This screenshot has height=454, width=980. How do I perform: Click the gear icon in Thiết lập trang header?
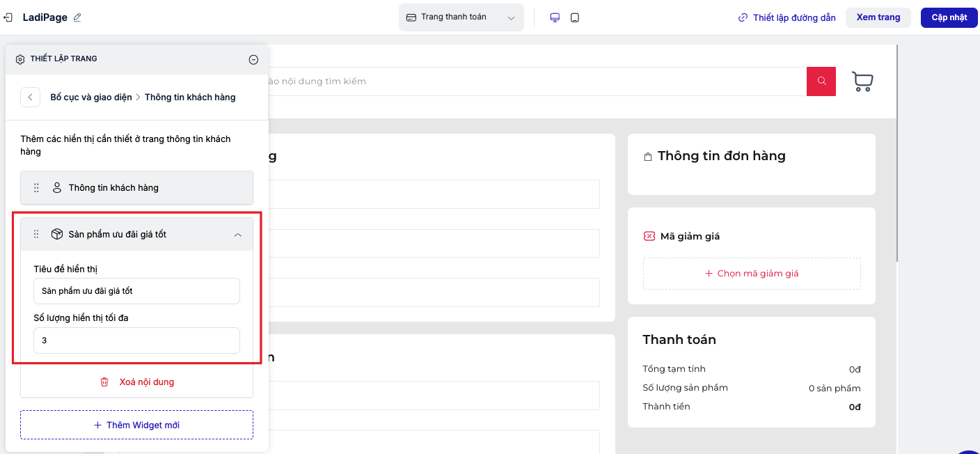(20, 59)
